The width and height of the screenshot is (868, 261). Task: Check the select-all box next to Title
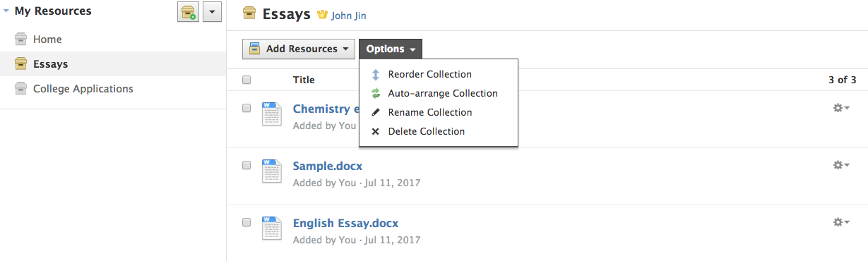[246, 80]
